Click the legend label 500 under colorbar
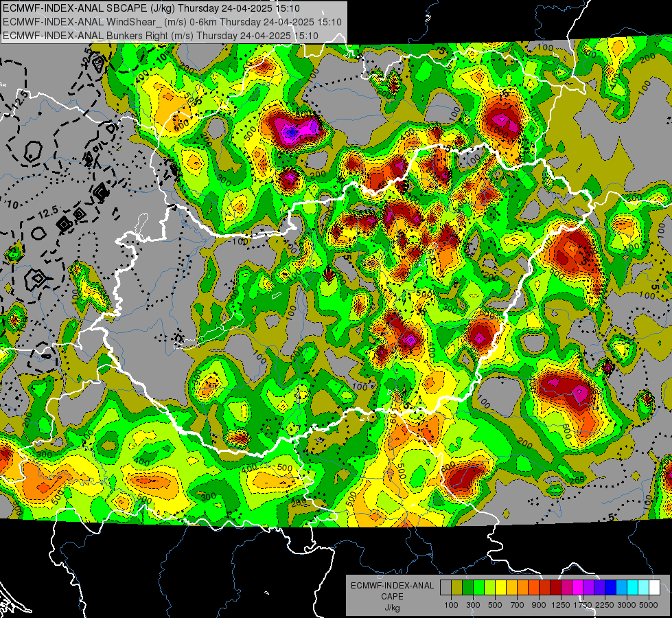 click(x=495, y=605)
